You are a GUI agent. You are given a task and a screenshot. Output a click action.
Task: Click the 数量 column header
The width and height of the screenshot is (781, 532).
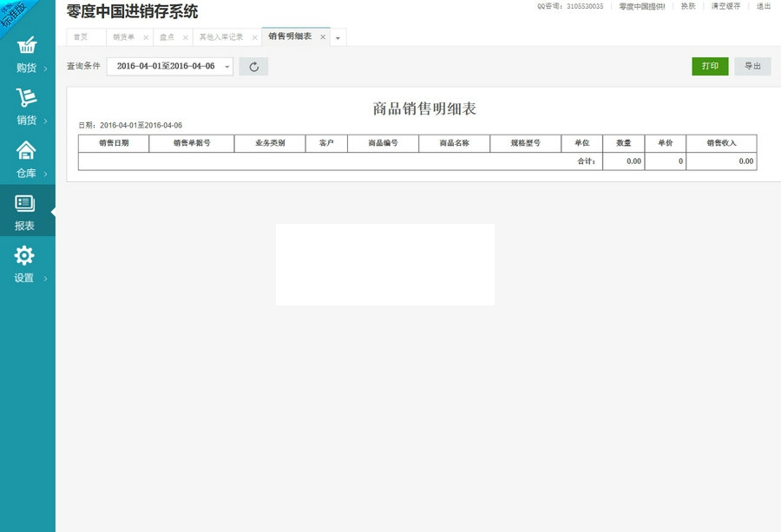(x=624, y=143)
